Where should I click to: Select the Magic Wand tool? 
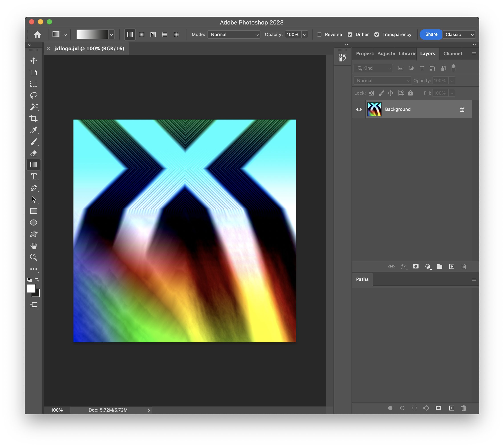pyautogui.click(x=34, y=107)
